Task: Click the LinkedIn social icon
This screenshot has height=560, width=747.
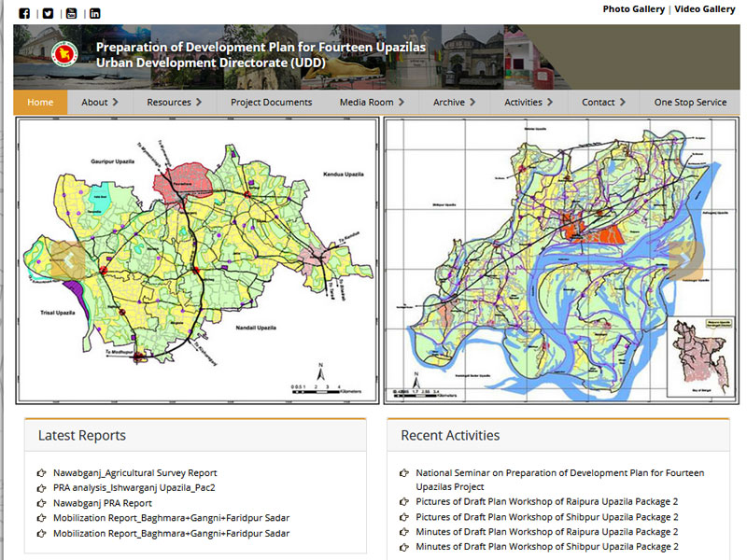Action: pyautogui.click(x=94, y=13)
